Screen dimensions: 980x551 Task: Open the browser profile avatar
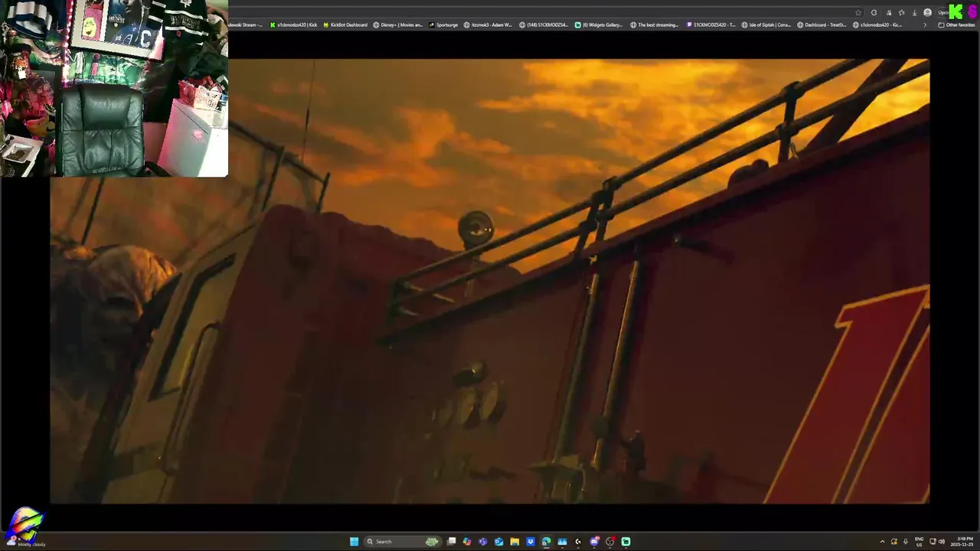928,12
